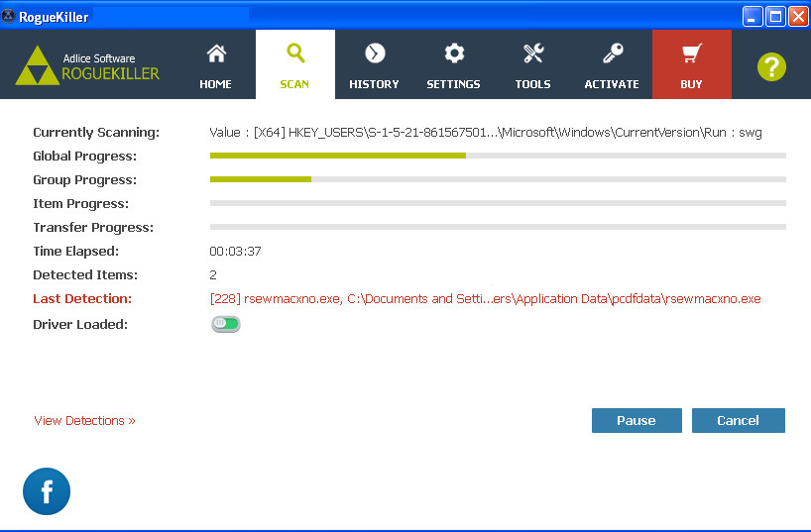811x532 pixels.
Task: Pause the running scan
Action: [x=637, y=420]
